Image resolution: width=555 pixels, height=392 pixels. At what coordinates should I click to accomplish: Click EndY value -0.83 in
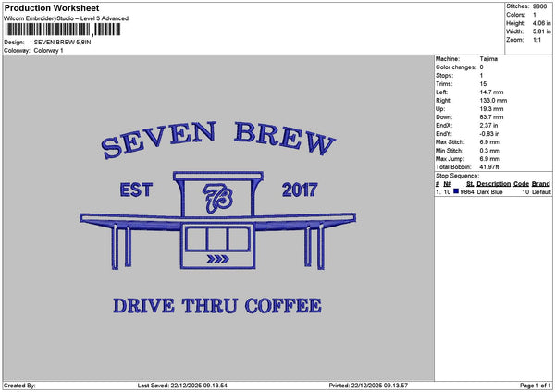(489, 134)
